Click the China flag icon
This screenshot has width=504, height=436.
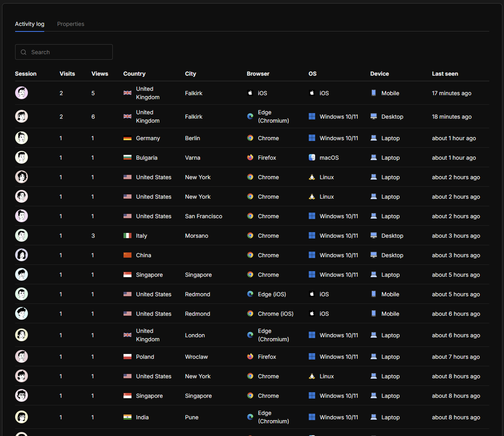click(127, 255)
